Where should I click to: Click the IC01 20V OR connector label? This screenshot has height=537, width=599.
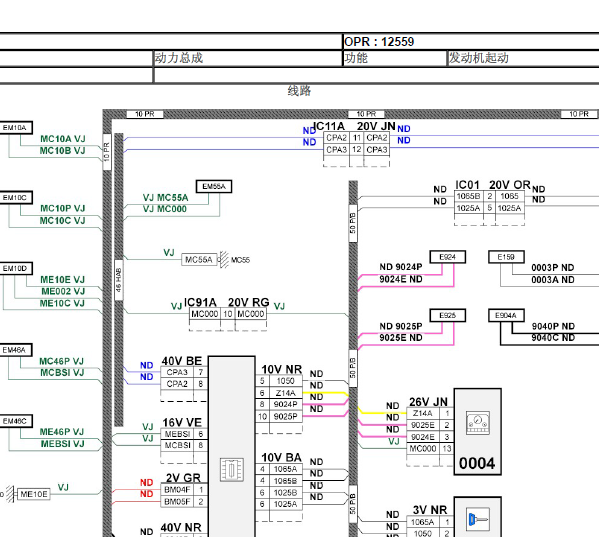(x=493, y=185)
